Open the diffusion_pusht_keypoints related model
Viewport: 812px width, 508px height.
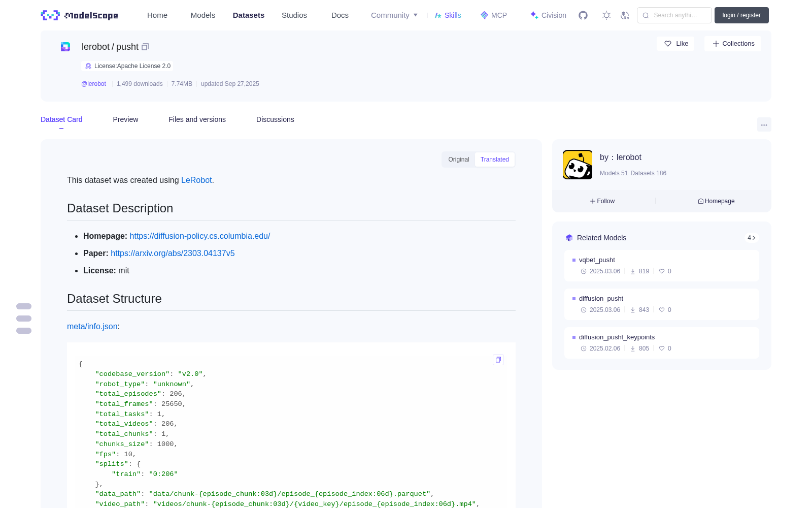(662, 343)
